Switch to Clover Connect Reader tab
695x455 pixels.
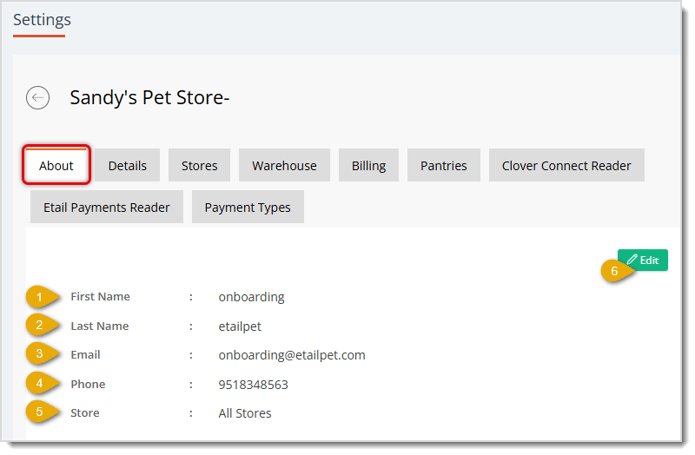pyautogui.click(x=566, y=166)
